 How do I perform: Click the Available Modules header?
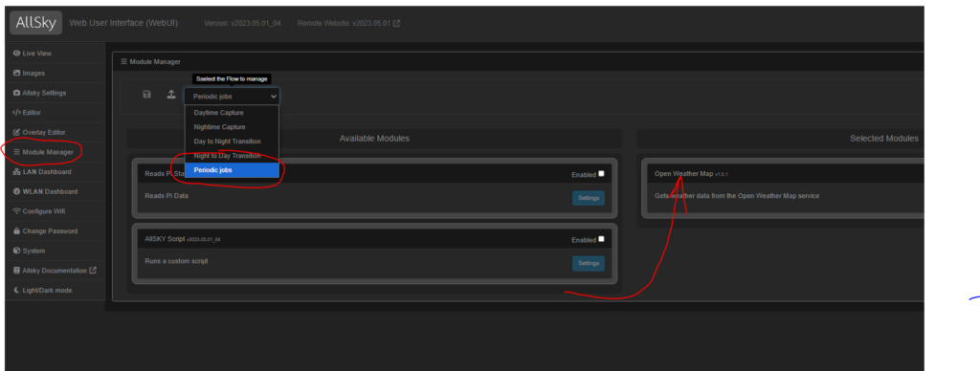tap(374, 138)
